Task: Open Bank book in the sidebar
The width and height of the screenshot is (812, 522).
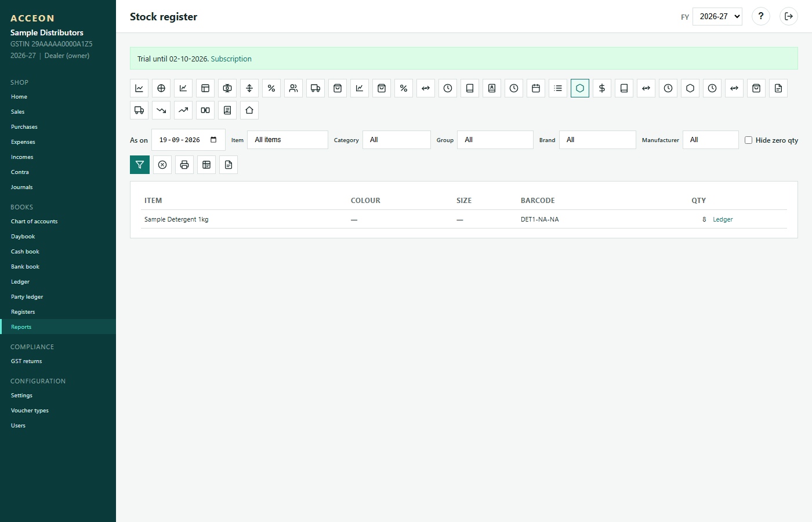Action: (x=58, y=267)
